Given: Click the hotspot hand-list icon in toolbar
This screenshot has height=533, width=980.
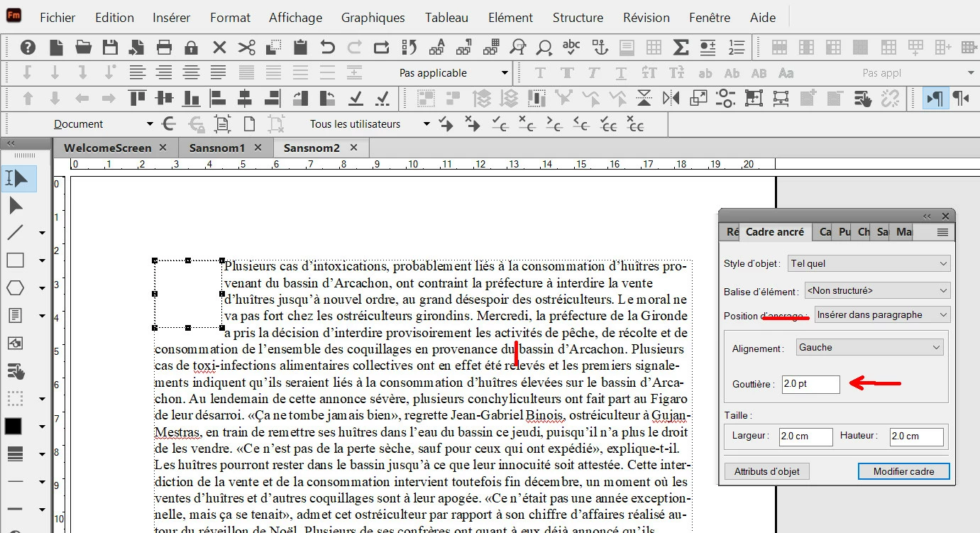Looking at the screenshot, I should pos(862,98).
